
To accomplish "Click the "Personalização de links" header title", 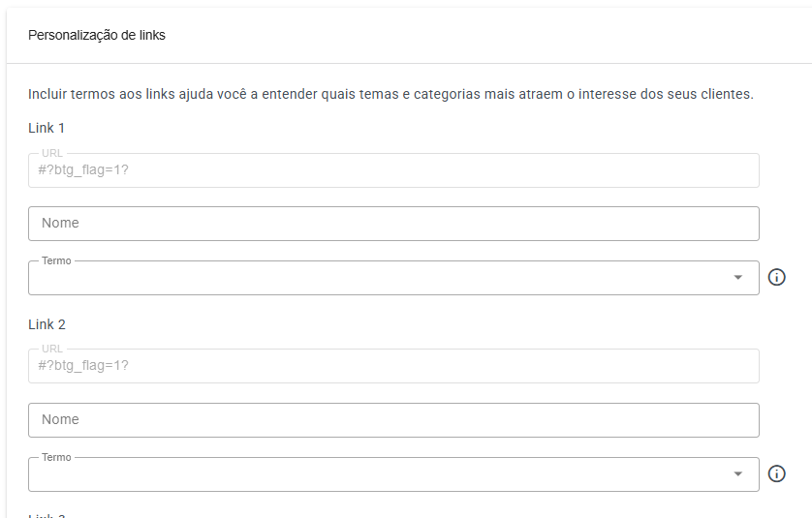I will (x=97, y=36).
